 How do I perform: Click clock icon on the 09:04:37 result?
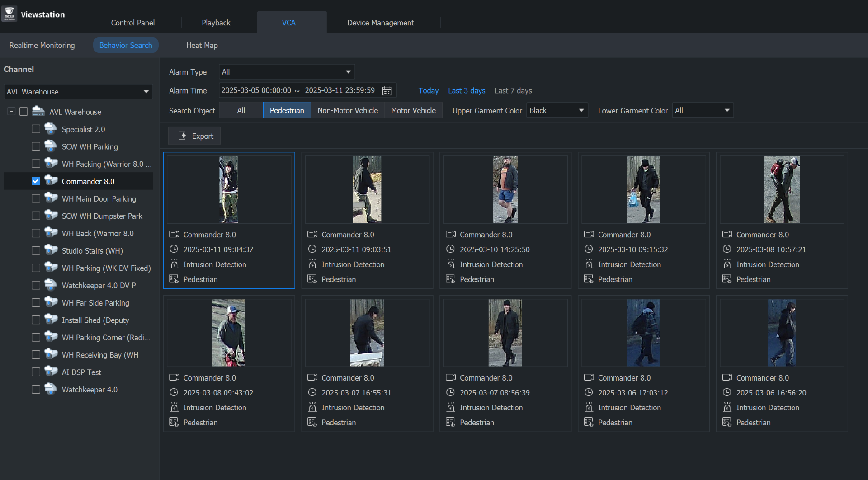click(x=174, y=249)
